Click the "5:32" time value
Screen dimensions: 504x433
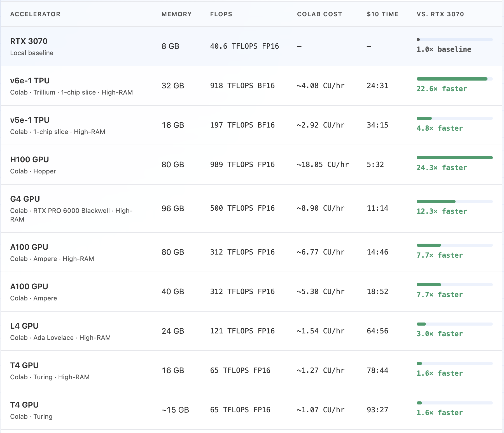click(375, 164)
